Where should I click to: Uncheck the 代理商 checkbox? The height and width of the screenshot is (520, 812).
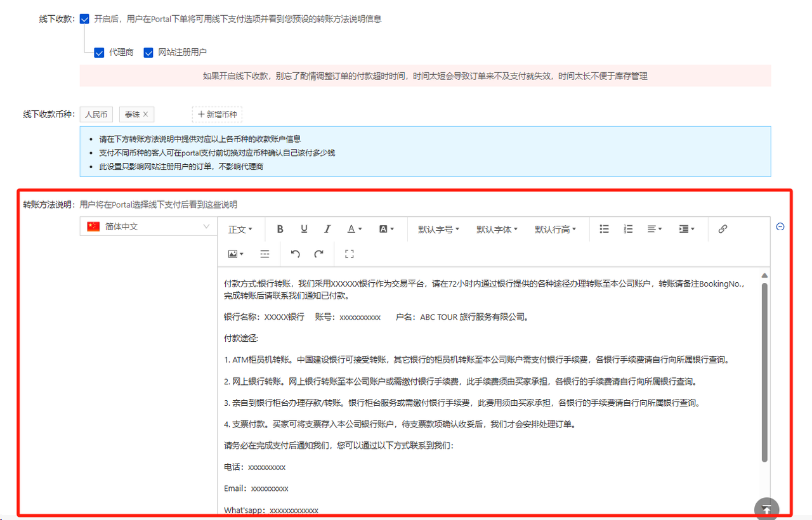(x=99, y=53)
